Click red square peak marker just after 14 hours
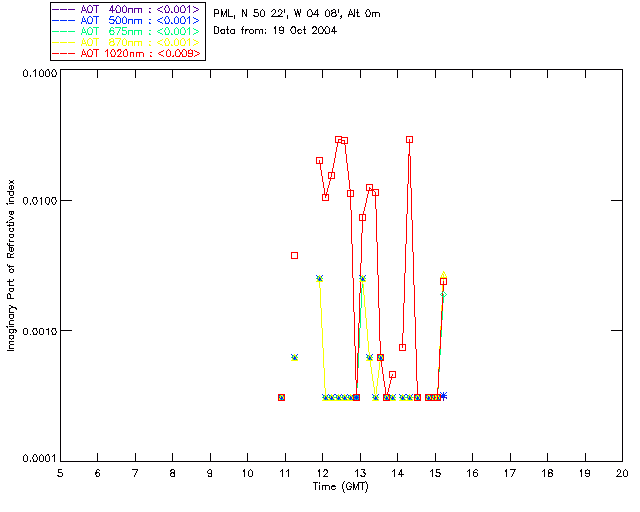Image resolution: width=640 pixels, height=512 pixels. (x=409, y=140)
